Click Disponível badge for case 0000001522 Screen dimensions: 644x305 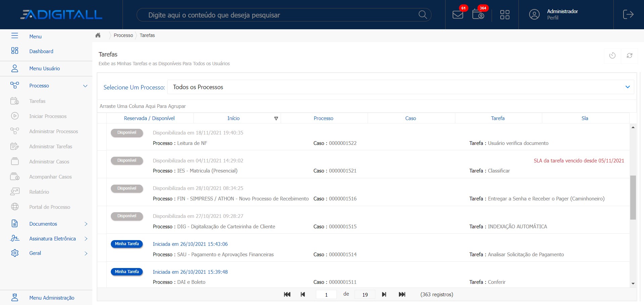127,132
